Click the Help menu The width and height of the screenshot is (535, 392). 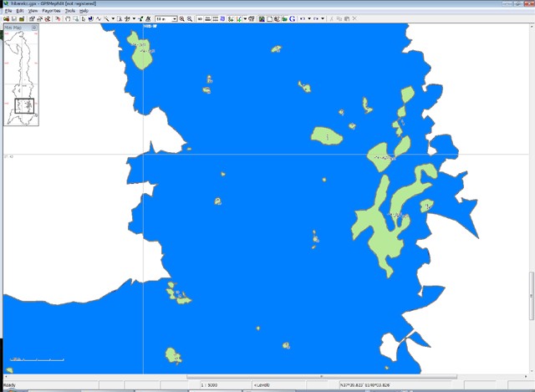click(x=84, y=11)
